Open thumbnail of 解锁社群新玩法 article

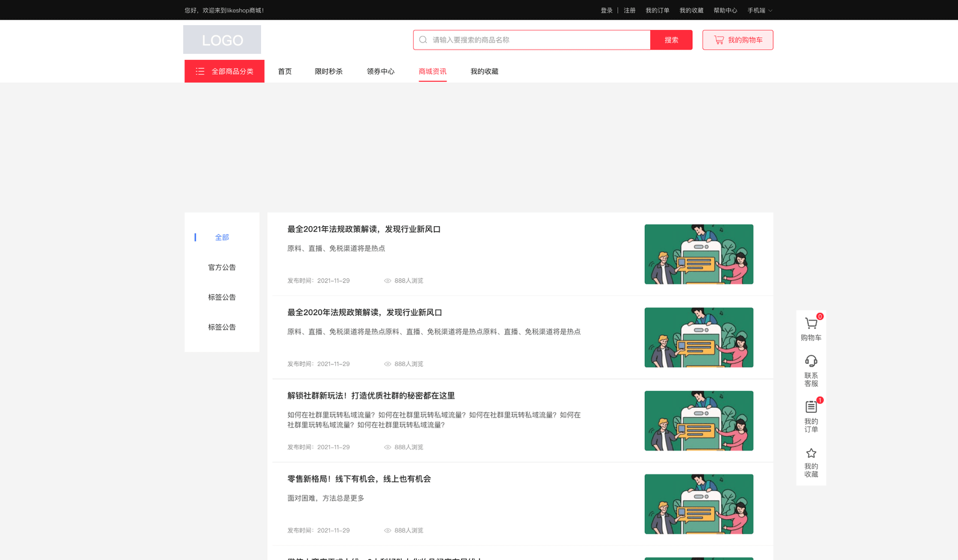699,421
